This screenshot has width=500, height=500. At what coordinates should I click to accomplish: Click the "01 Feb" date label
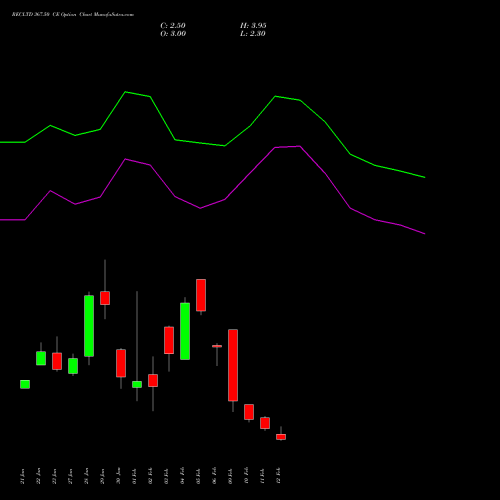pyautogui.click(x=134, y=476)
